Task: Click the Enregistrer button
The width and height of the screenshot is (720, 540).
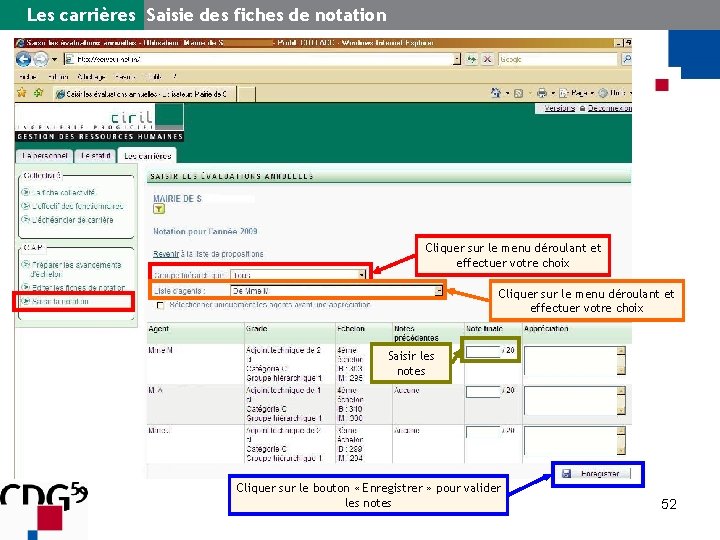Action: 596,473
